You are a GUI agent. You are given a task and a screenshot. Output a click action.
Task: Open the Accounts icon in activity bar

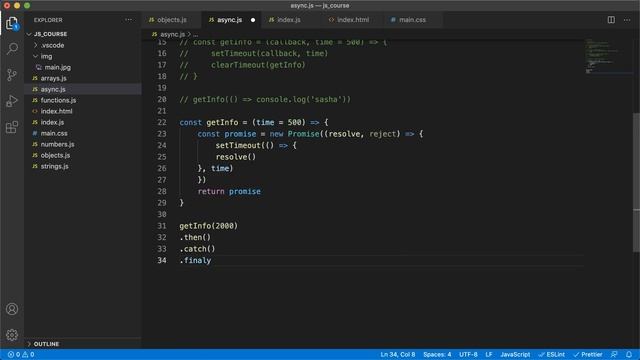[x=12, y=309]
